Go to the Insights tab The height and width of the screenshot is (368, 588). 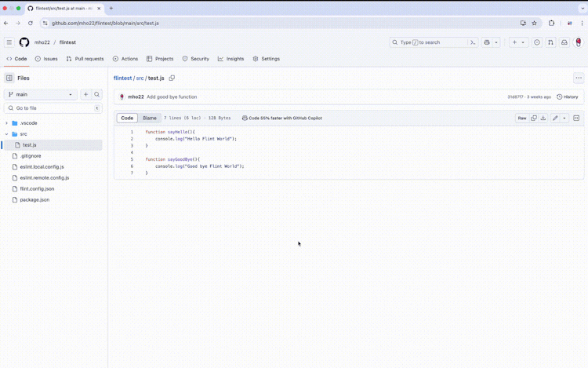pos(231,59)
